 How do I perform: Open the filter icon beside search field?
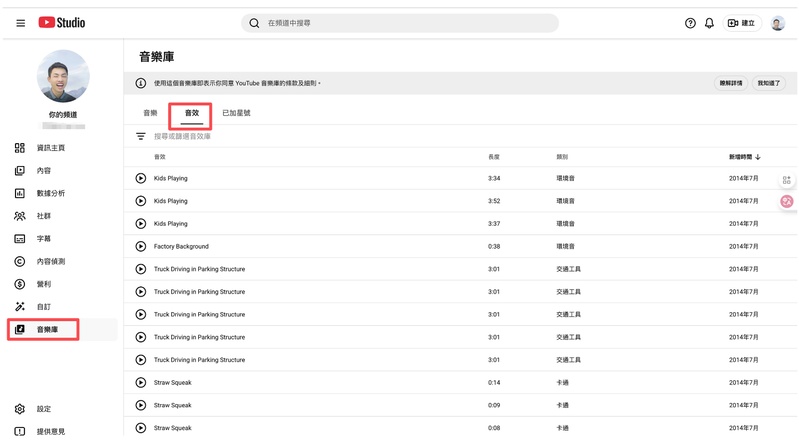coord(141,136)
